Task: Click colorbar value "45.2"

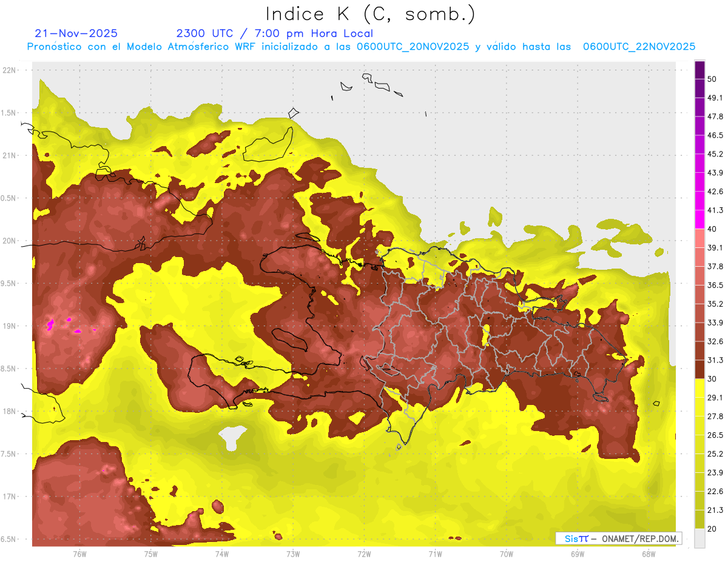Action: tap(715, 154)
